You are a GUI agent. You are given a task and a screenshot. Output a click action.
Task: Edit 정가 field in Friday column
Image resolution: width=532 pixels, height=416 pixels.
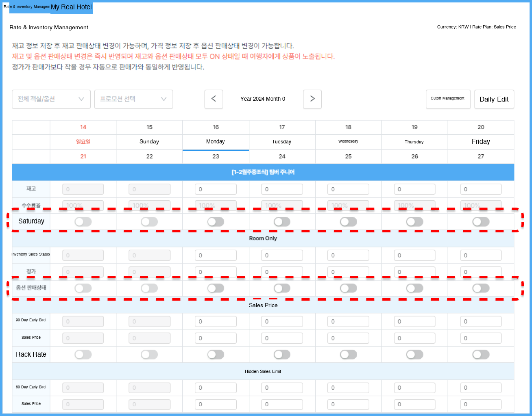click(x=481, y=272)
